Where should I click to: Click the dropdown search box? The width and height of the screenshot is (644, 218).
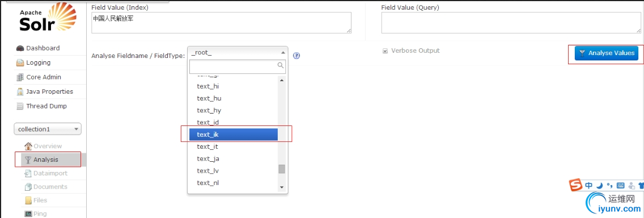pyautogui.click(x=238, y=66)
